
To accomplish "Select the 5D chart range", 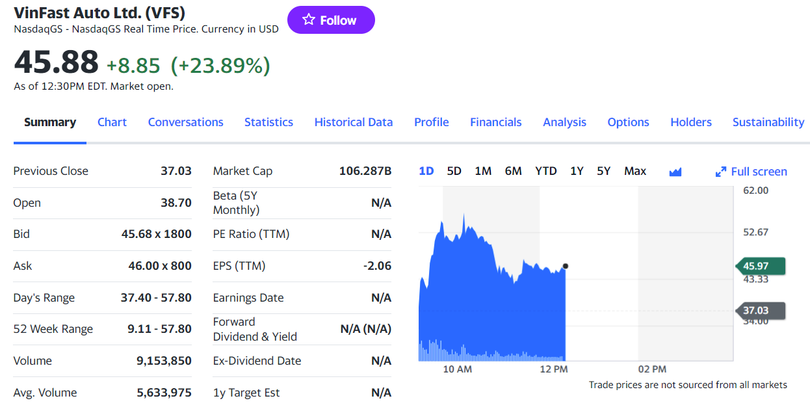I will 454,171.
